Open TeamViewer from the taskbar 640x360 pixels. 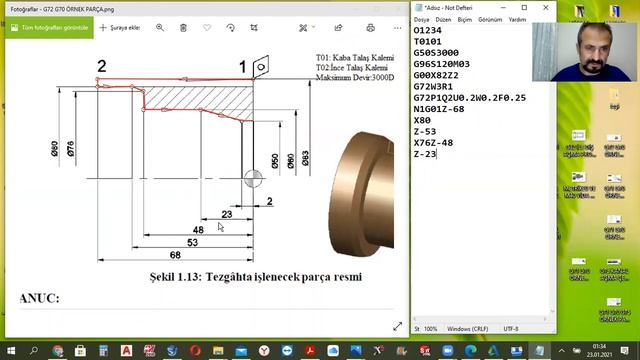pos(287,351)
